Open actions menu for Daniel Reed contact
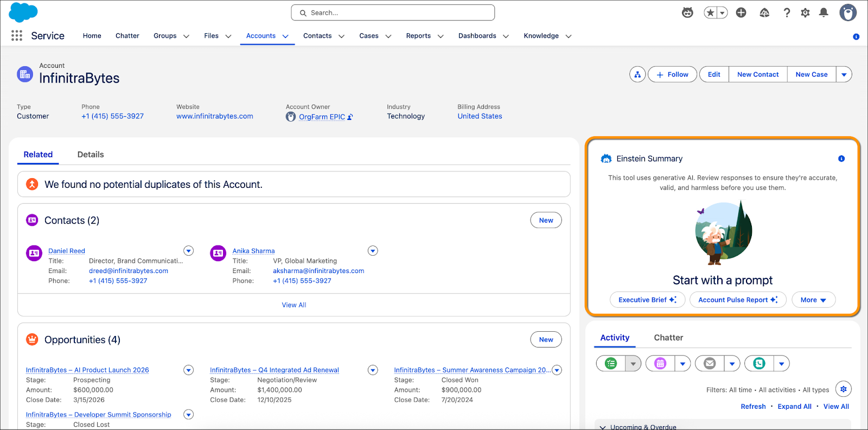Screen dimensions: 868x430 tap(189, 251)
